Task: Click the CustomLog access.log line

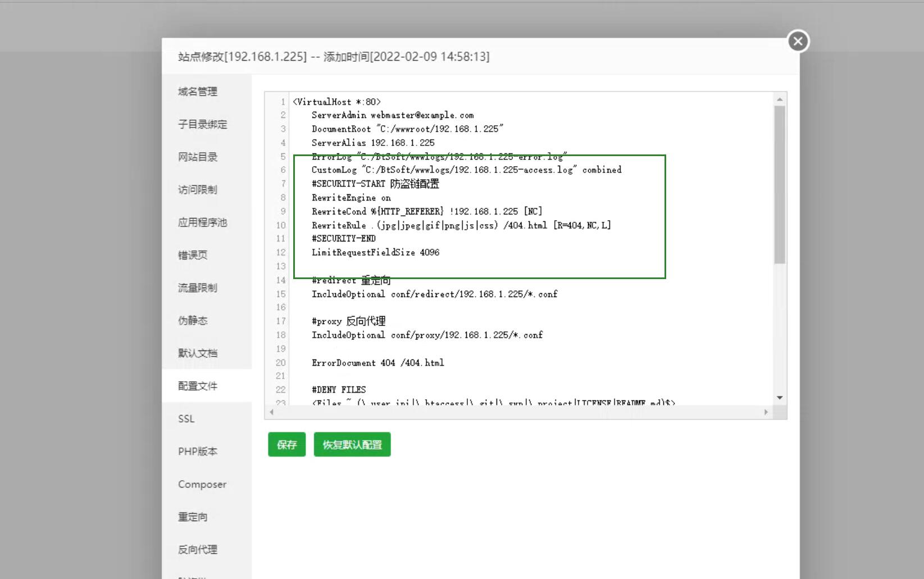Action: (x=467, y=170)
